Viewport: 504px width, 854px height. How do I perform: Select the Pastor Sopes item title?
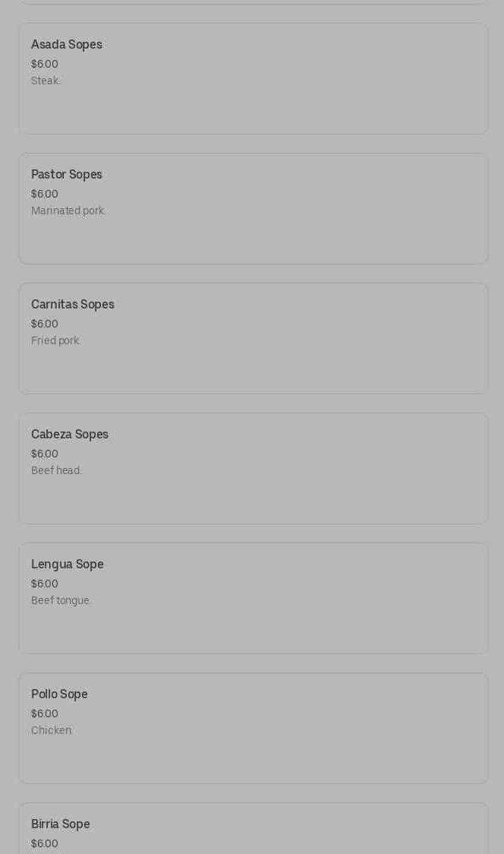[x=67, y=175]
